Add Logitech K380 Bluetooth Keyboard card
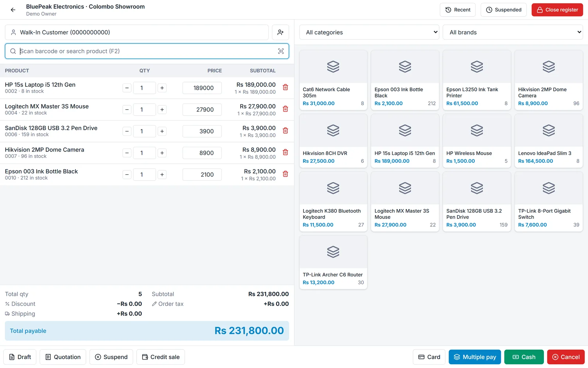The image size is (588, 368). tap(333, 201)
